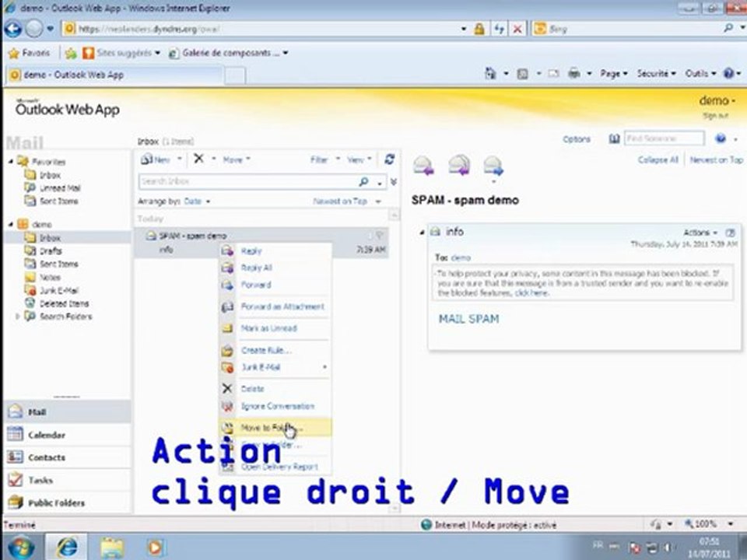Open the New message dropdown arrow

[180, 159]
